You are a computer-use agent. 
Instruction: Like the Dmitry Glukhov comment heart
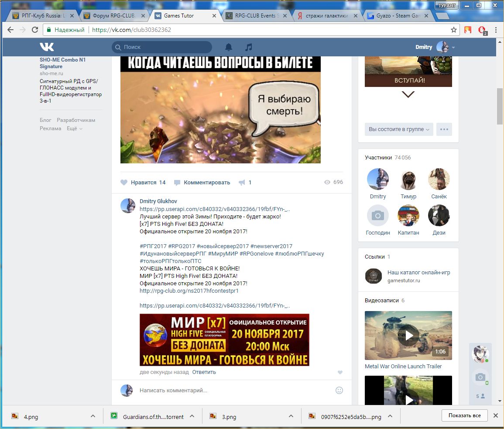click(x=340, y=372)
